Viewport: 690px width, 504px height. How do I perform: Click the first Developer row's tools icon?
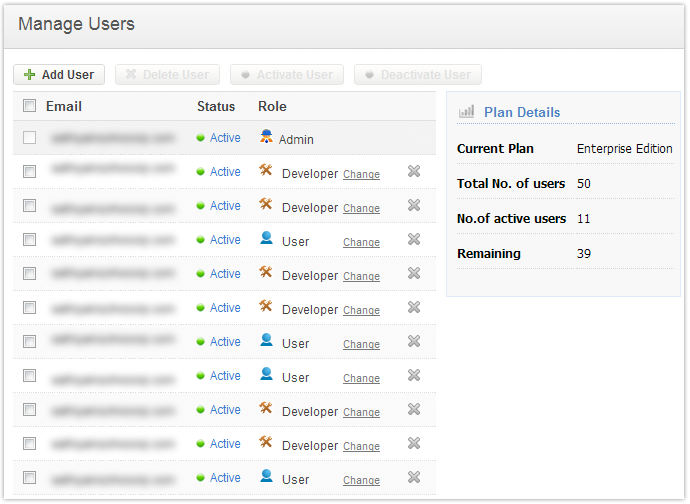266,170
